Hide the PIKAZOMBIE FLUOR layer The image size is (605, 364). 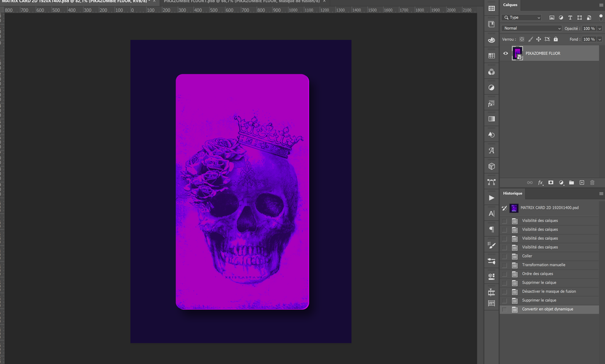click(x=505, y=53)
